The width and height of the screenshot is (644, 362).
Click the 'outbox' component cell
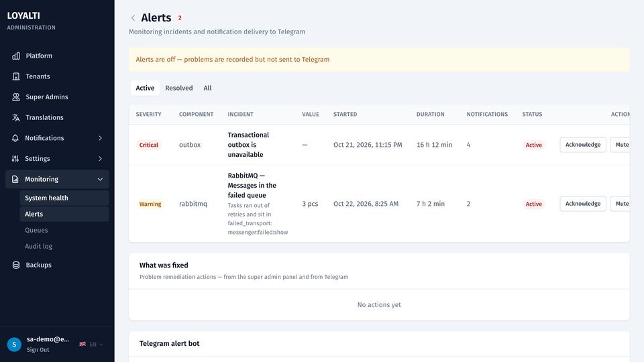pos(190,145)
